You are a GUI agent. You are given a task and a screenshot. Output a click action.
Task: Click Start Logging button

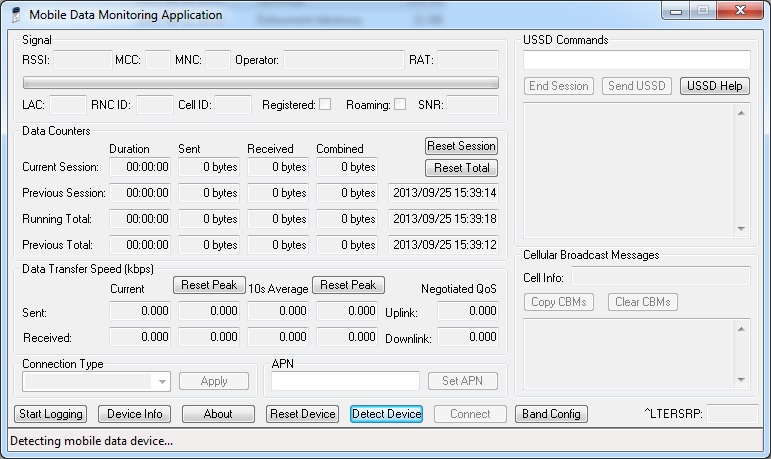pos(50,414)
